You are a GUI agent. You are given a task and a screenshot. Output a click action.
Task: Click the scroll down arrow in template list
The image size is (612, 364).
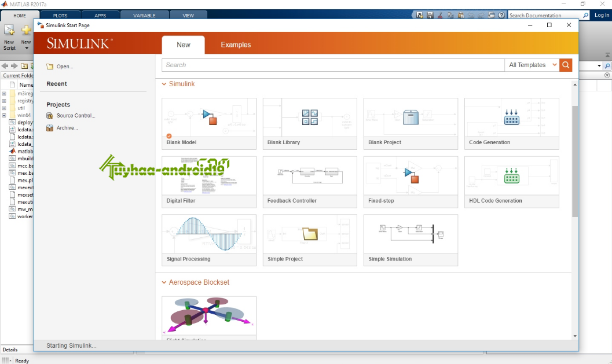574,336
